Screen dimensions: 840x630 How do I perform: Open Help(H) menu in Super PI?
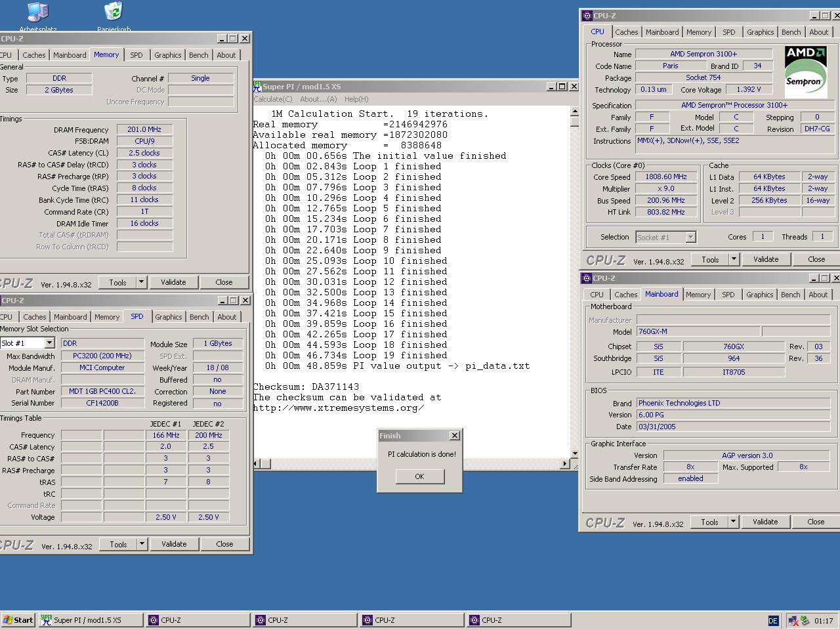tap(356, 99)
